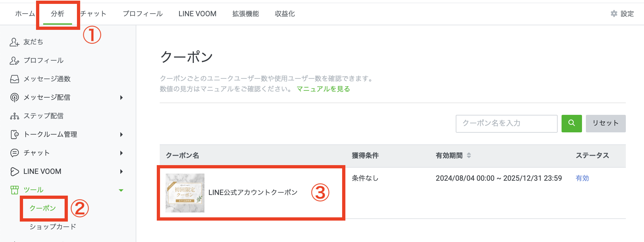Click the クーポン名を入力 search field
Image resolution: width=644 pixels, height=242 pixels.
(506, 123)
